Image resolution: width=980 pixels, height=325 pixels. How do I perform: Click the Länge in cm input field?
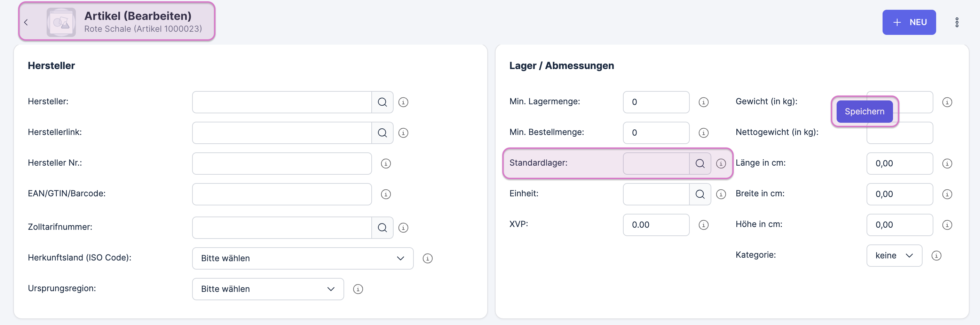tap(899, 164)
